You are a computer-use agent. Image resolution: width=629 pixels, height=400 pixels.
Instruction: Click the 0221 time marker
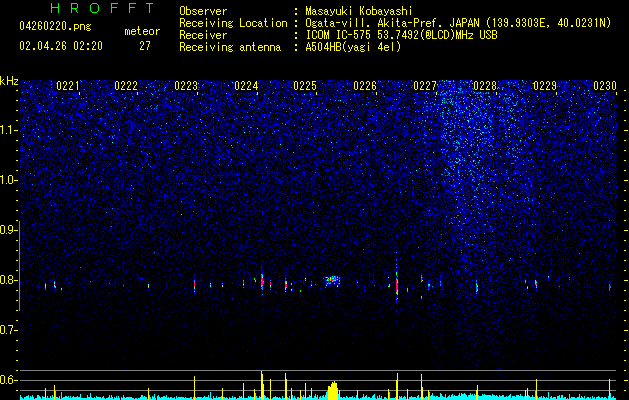point(68,86)
